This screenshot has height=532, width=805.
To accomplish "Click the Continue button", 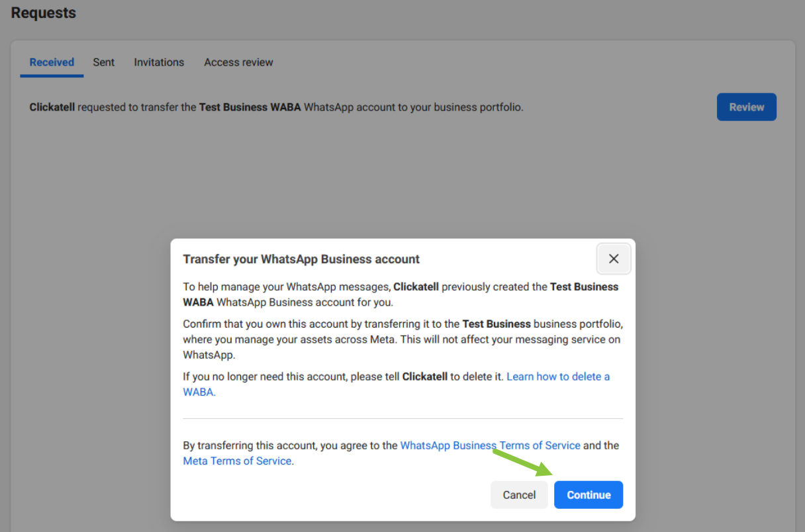I will [x=589, y=495].
